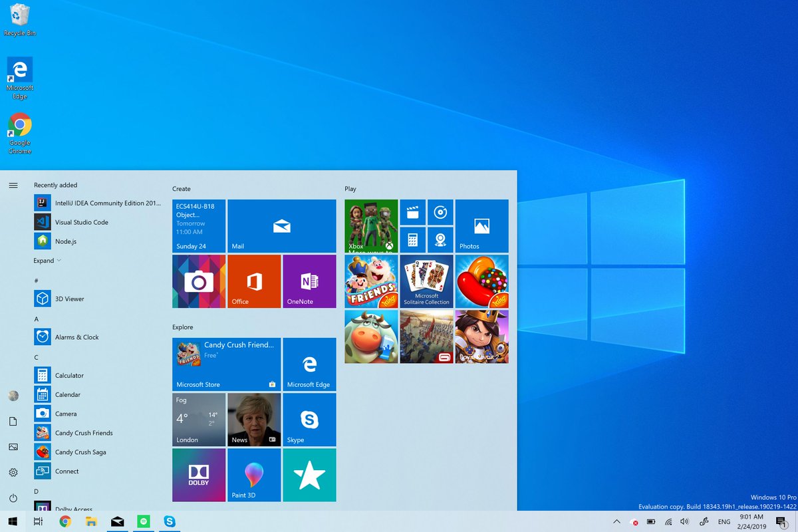Expand the Recently added list

point(47,261)
